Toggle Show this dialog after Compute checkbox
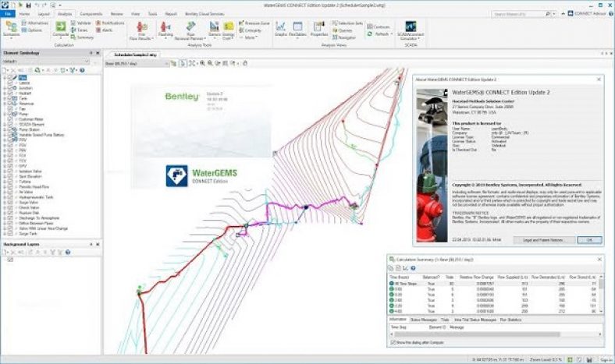615x364 pixels. (393, 342)
